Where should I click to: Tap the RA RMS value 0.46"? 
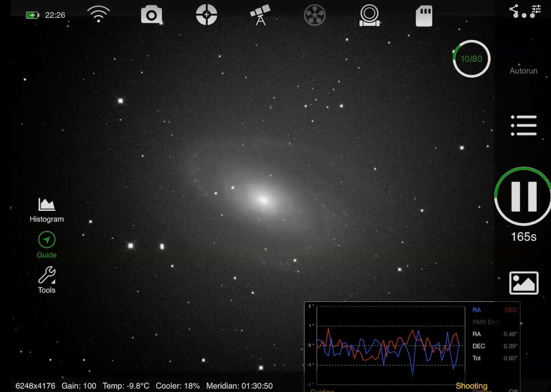pos(510,334)
